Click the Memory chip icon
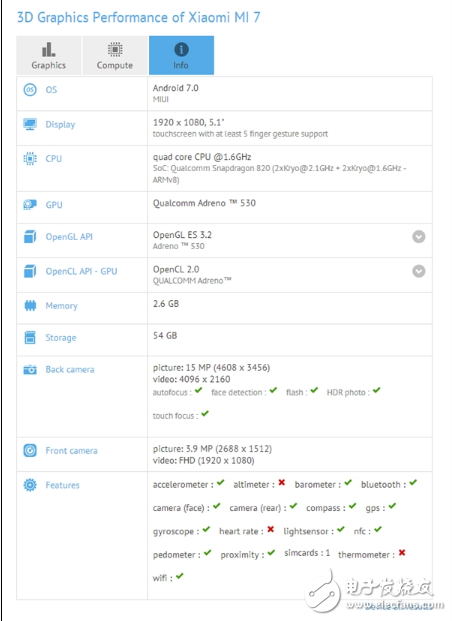 [x=30, y=306]
